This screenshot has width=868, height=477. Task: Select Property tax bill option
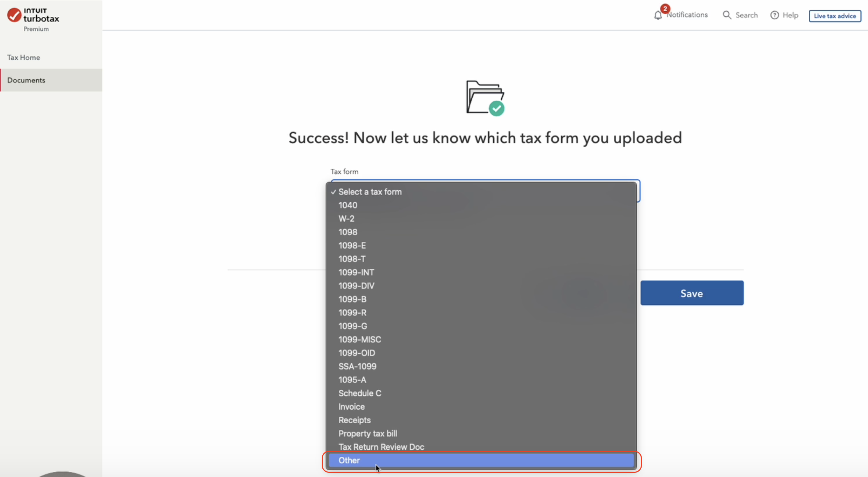pos(368,433)
